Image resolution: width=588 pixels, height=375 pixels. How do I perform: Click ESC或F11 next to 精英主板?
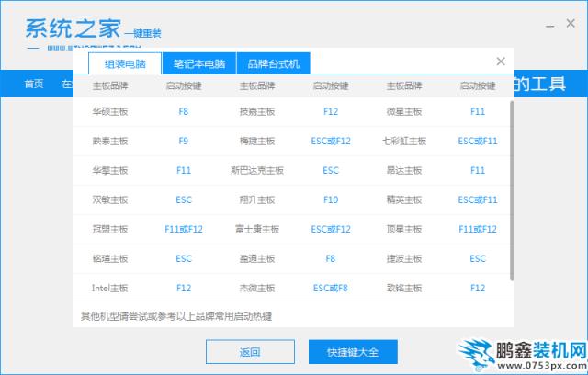478,199
